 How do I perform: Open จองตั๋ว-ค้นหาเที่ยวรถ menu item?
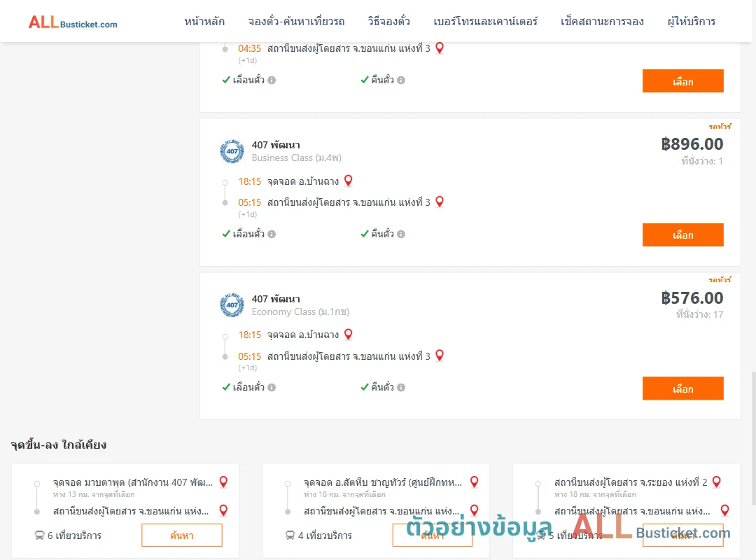click(296, 22)
